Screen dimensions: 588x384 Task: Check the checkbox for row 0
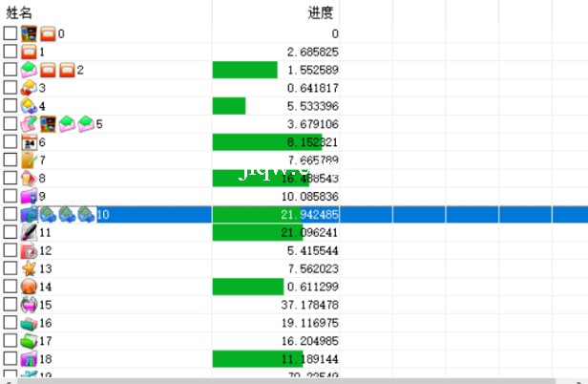tap(10, 33)
